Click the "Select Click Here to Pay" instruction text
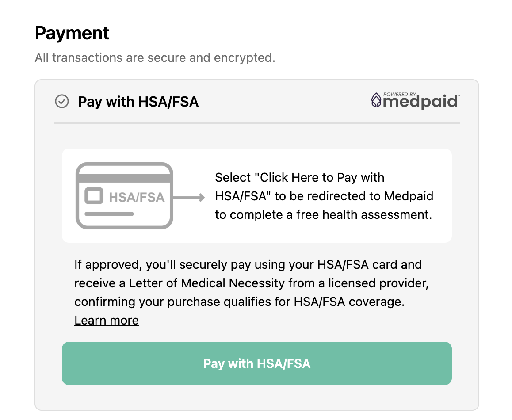 (x=299, y=178)
